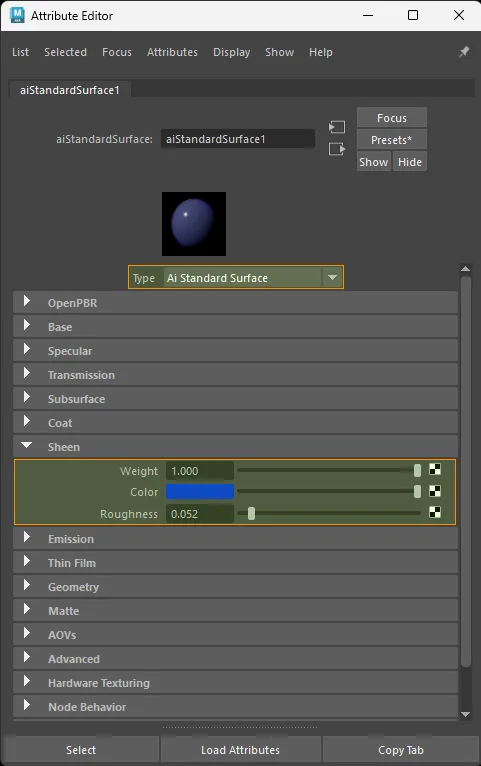Click map checker button for Sheen Weight

point(435,470)
